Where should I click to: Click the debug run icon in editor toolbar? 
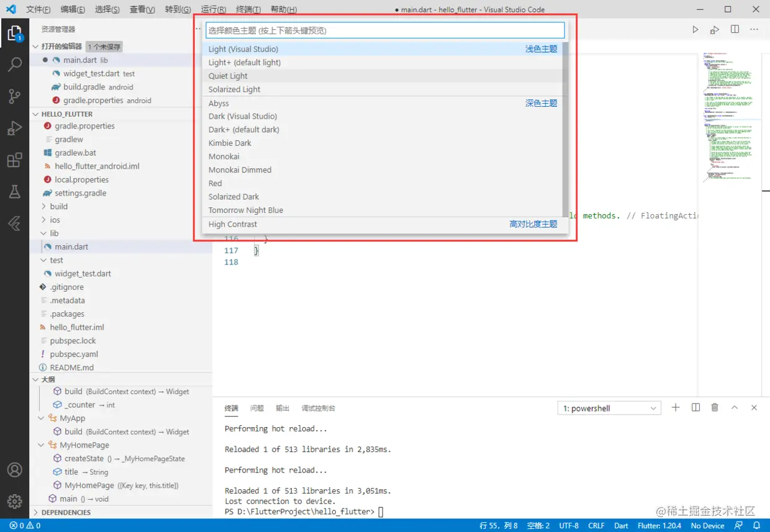pyautogui.click(x=715, y=29)
